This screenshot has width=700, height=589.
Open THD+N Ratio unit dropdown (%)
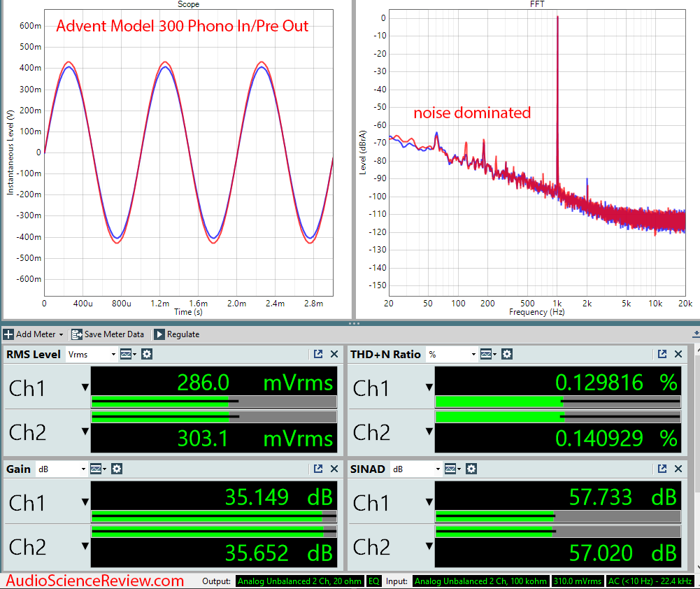tap(451, 354)
